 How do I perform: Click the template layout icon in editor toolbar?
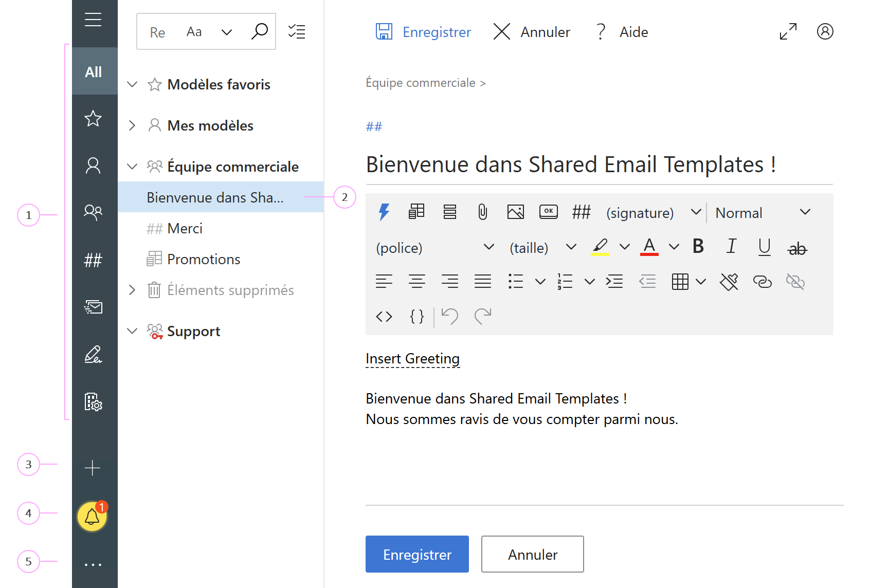(x=416, y=212)
